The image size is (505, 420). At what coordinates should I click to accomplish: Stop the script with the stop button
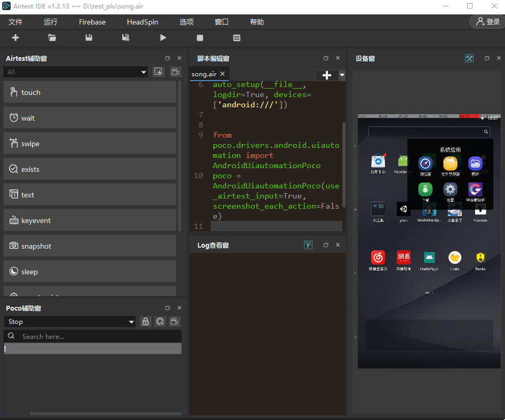click(x=200, y=38)
